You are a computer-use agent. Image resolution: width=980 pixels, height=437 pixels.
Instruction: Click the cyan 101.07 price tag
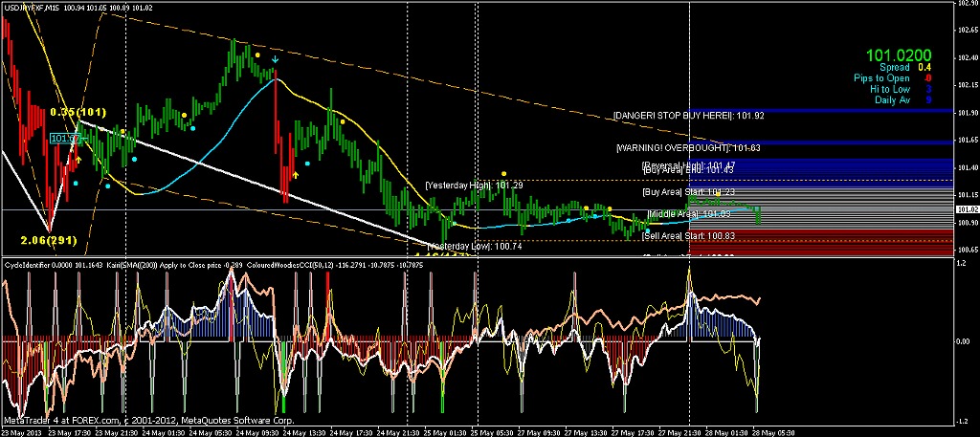click(x=64, y=138)
